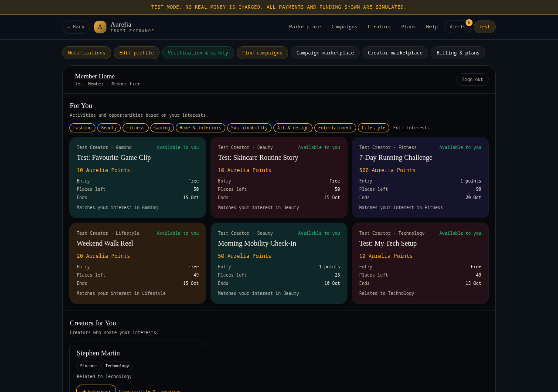Viewport: 558px width, 392px height.
Task: Open the Marketplace nav item
Action: coord(305,27)
